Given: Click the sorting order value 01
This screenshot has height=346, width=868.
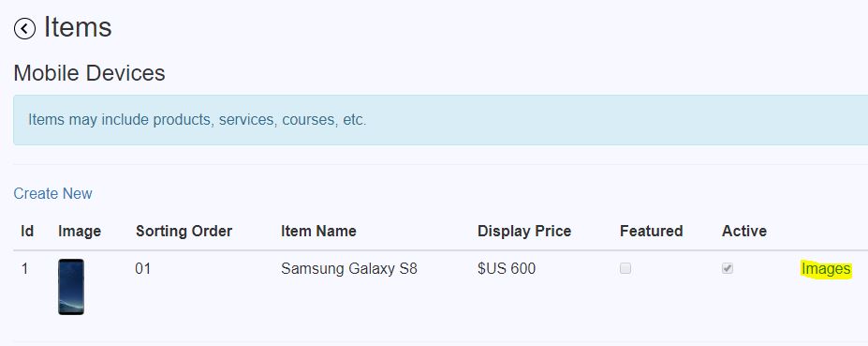Looking at the screenshot, I should pos(143,269).
